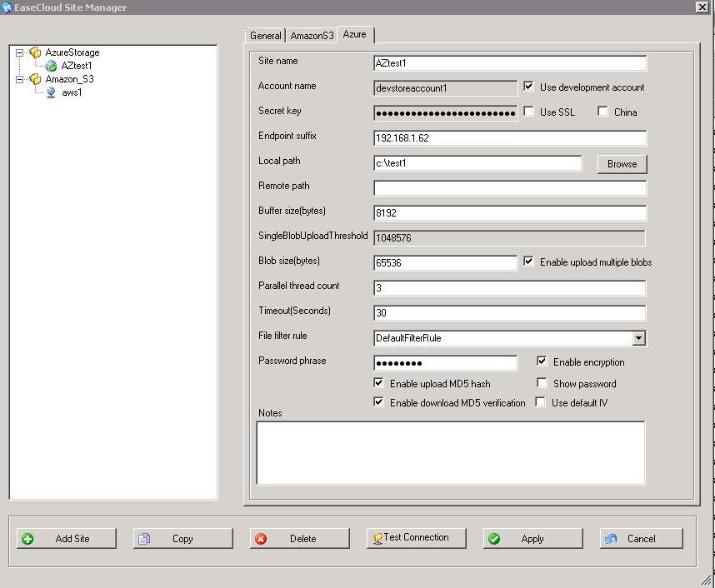This screenshot has width=715, height=588.
Task: Click the Amazon_S3 folder icon
Action: 35,79
